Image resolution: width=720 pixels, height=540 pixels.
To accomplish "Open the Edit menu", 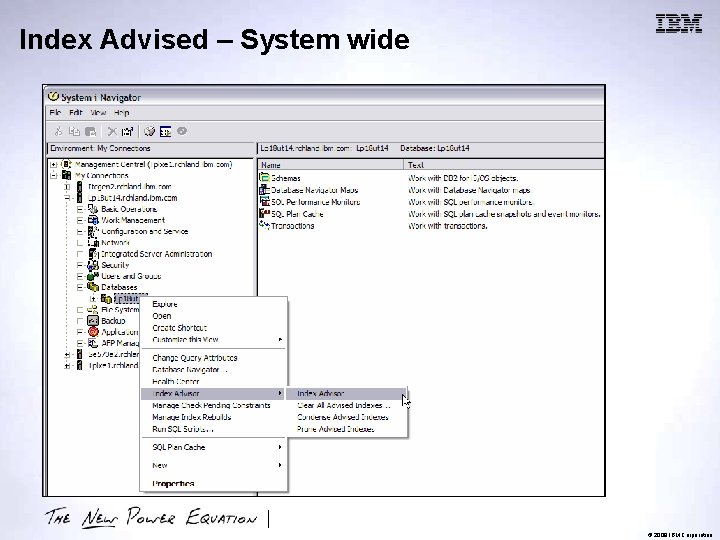I will click(76, 112).
